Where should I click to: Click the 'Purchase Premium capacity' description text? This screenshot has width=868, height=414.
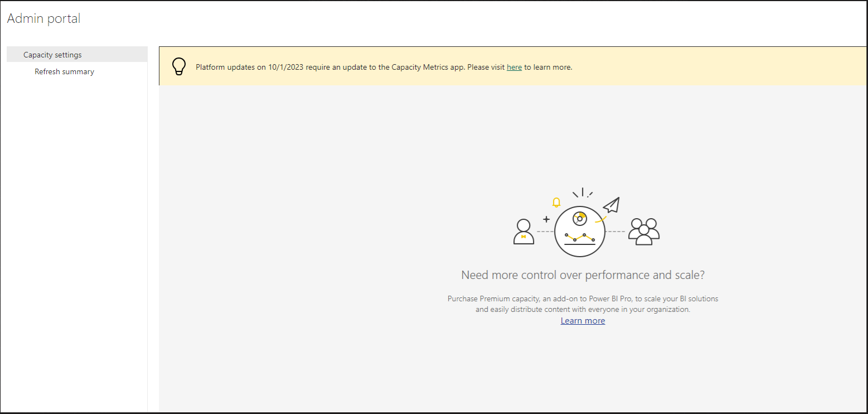583,304
